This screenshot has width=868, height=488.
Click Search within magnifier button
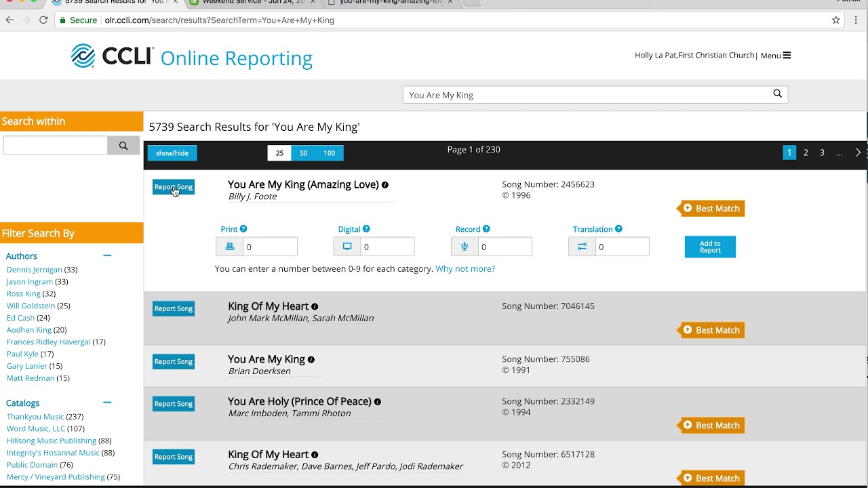tap(123, 146)
